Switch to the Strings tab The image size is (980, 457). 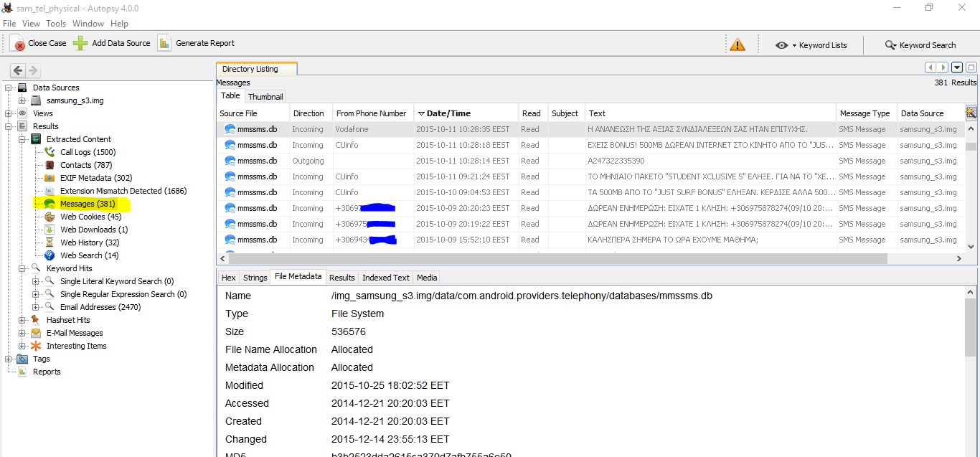(255, 278)
